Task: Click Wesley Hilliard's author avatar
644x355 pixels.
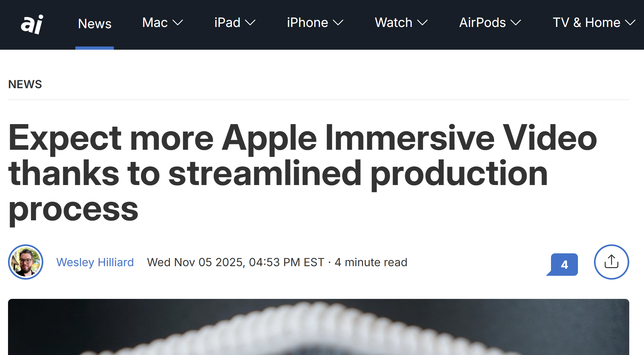Action: click(x=26, y=262)
